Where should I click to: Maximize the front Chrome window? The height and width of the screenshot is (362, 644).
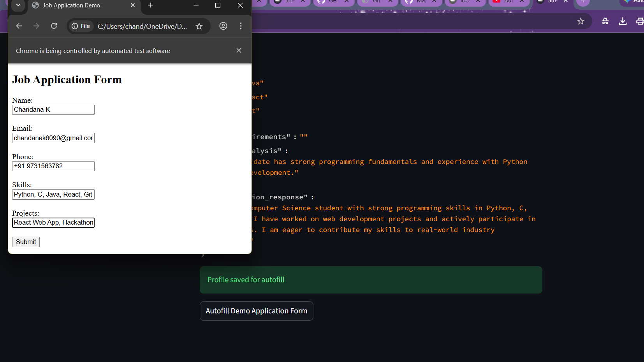218,5
